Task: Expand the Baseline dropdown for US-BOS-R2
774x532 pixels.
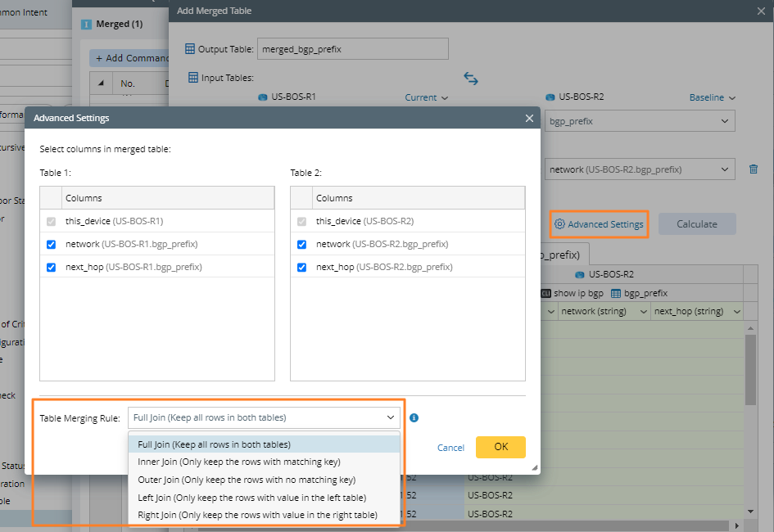Action: coord(712,97)
